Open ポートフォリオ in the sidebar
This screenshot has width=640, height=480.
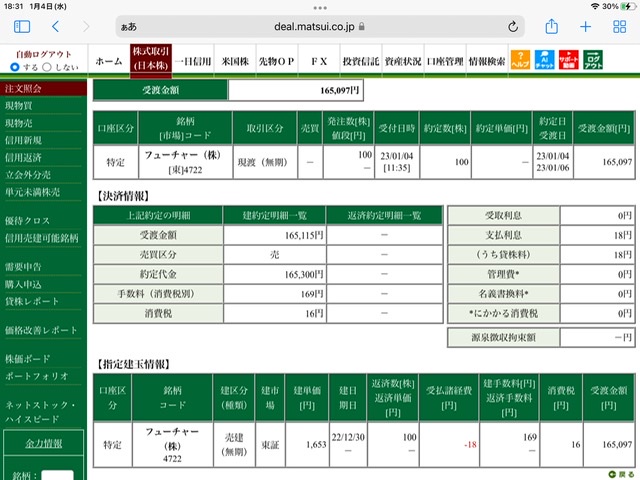pyautogui.click(x=37, y=376)
